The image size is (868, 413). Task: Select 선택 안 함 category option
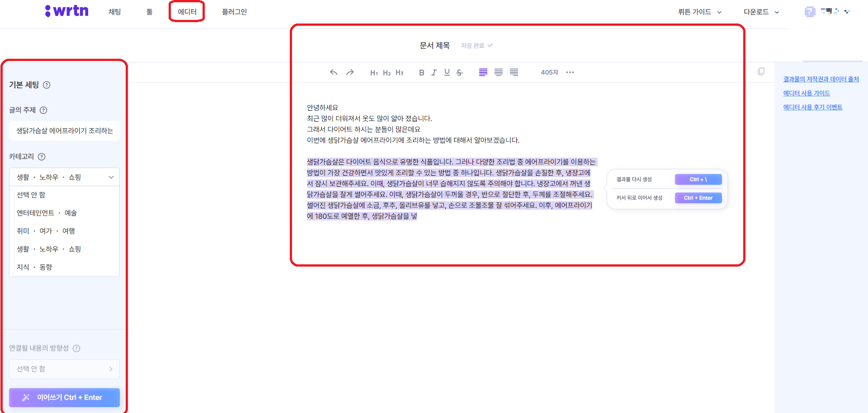tap(64, 195)
